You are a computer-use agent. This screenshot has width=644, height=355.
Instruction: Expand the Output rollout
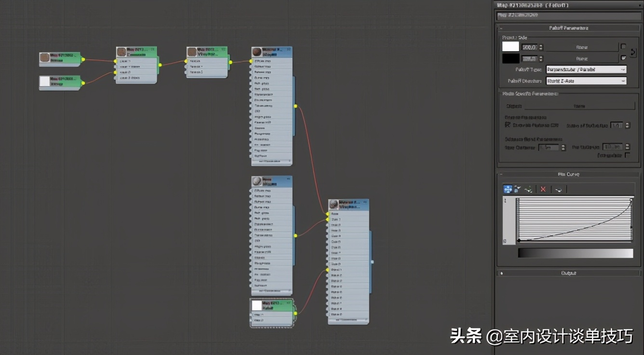coord(568,273)
